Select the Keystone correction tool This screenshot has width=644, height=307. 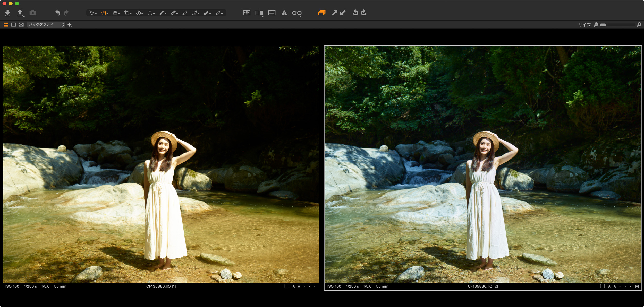tap(150, 13)
